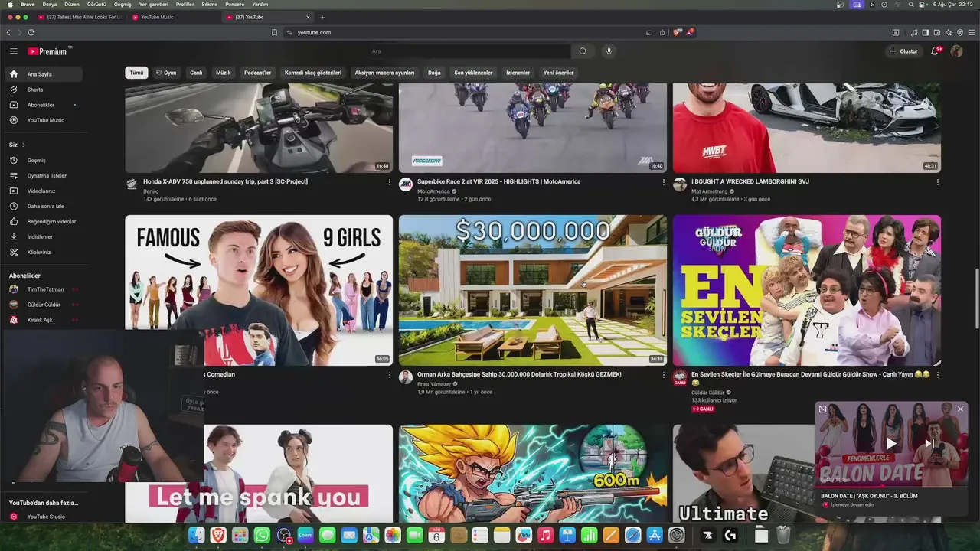Go back in Brave browser
This screenshot has width=980, height=551.
tap(8, 32)
